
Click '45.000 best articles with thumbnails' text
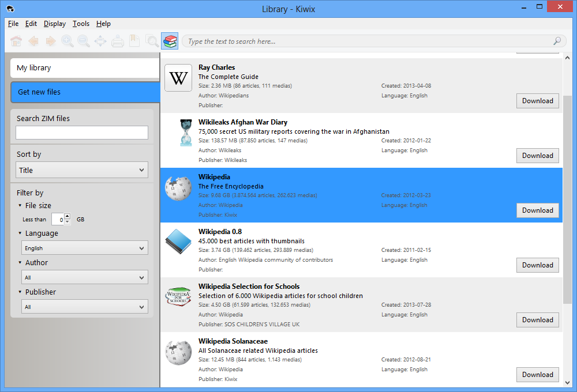[252, 241]
